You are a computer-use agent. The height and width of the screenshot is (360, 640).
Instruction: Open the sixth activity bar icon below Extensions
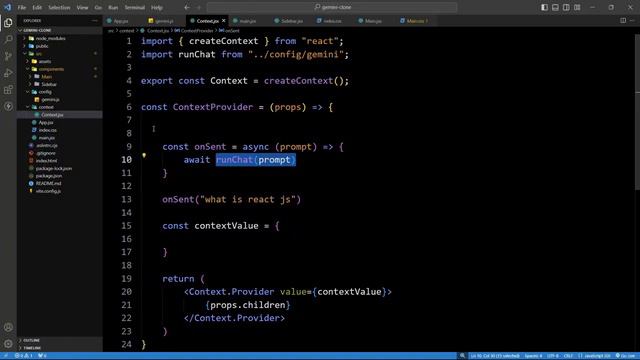click(8, 107)
